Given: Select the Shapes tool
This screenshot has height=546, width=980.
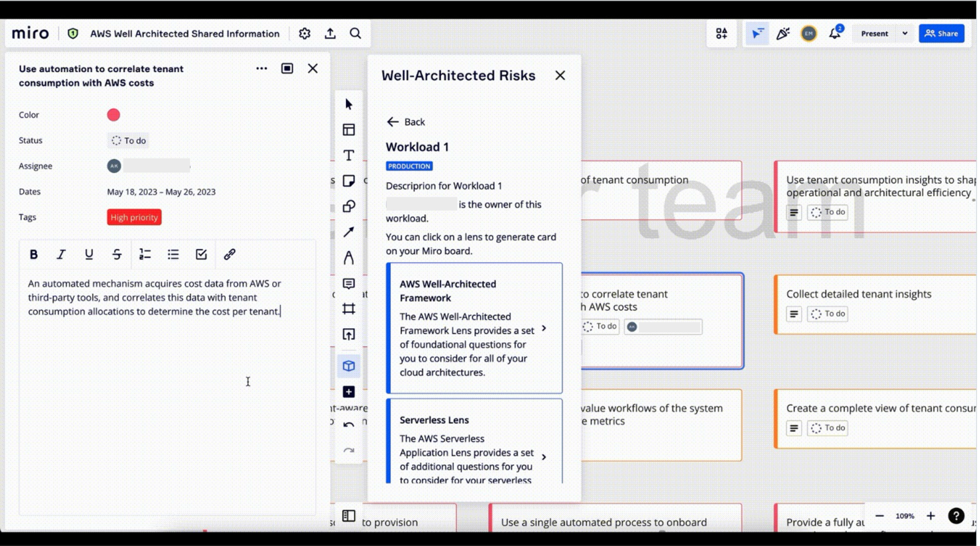Looking at the screenshot, I should pos(349,206).
